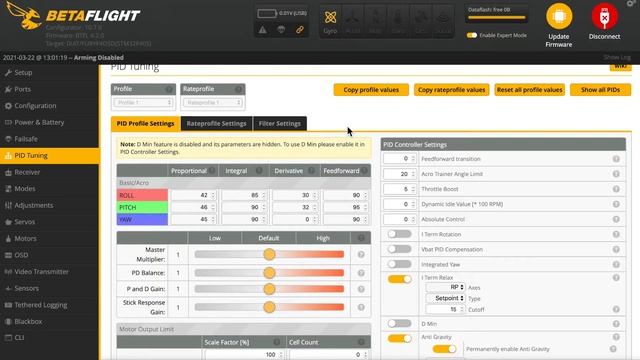
Task: Disable the Anti Gravity switch
Action: [x=399, y=338]
